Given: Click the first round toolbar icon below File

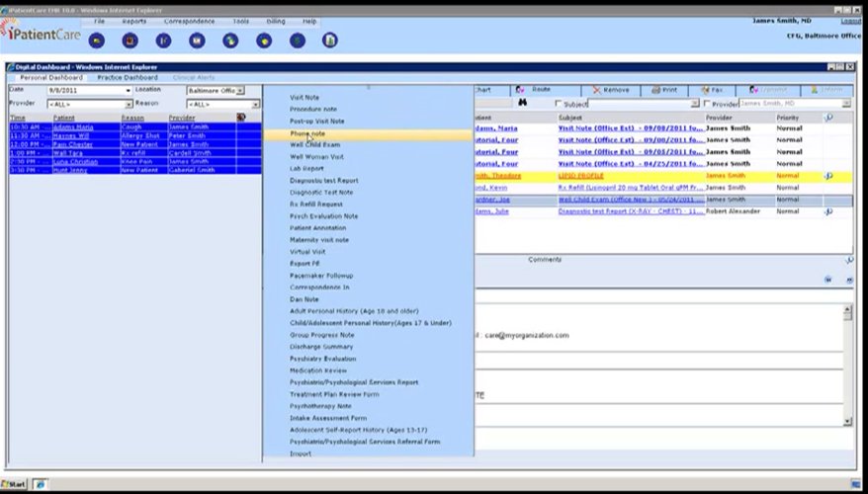Looking at the screenshot, I should click(96, 41).
